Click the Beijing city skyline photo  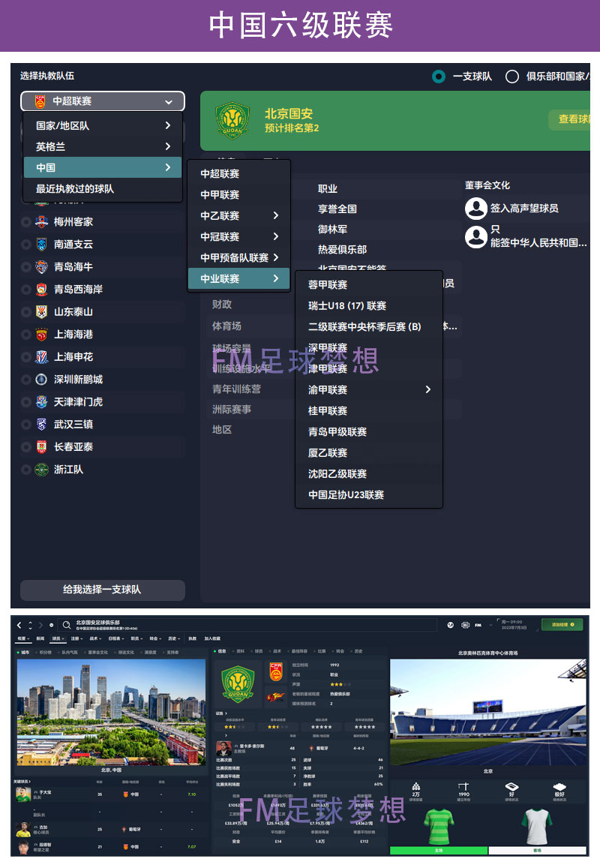[111, 712]
